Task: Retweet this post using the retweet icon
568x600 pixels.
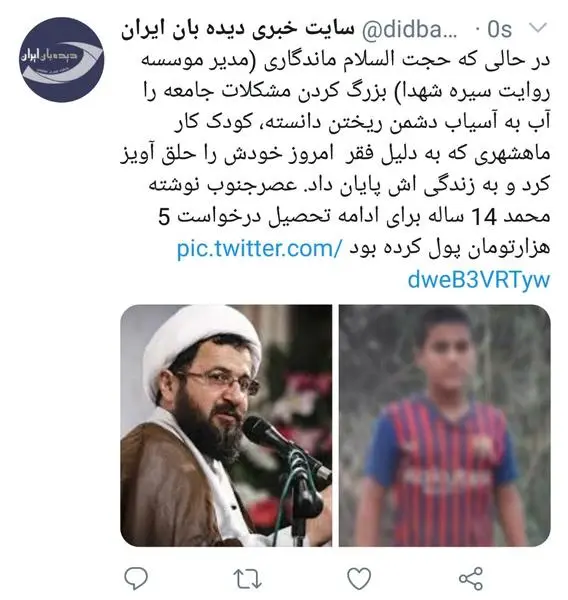Action: (x=248, y=578)
